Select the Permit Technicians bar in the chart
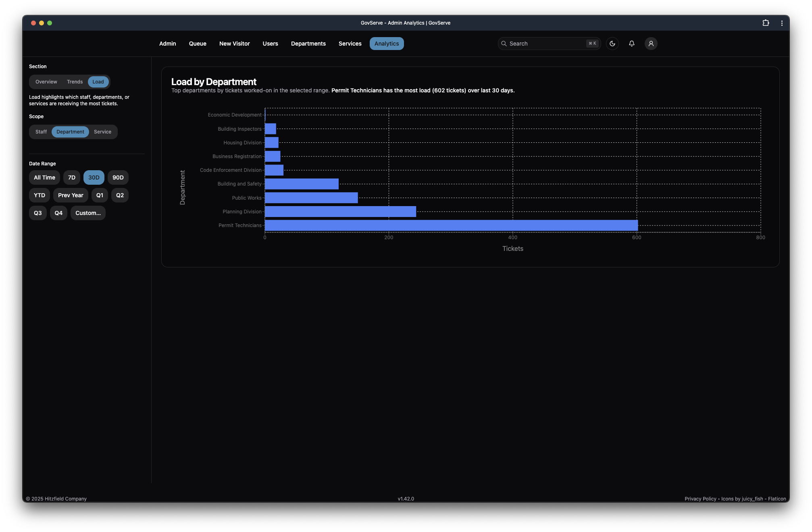 (443, 225)
